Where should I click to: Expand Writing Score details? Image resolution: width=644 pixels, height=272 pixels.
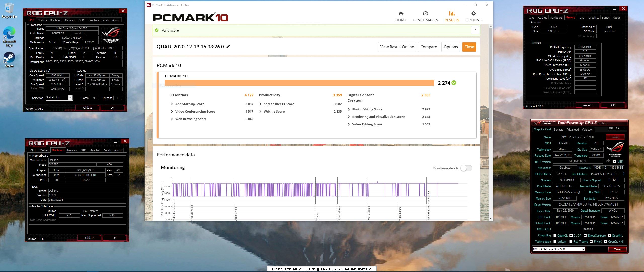tap(260, 112)
